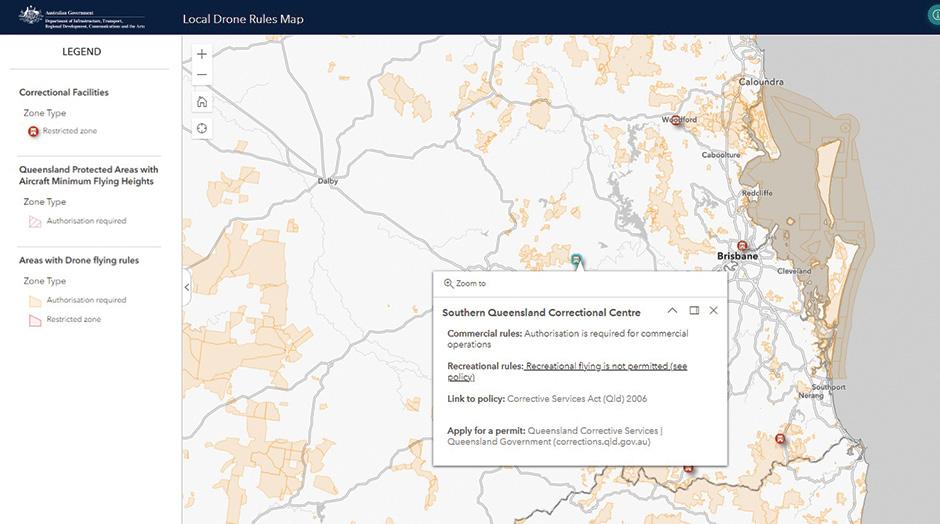Click the Dalby town label on map
The width and height of the screenshot is (940, 524).
(328, 180)
